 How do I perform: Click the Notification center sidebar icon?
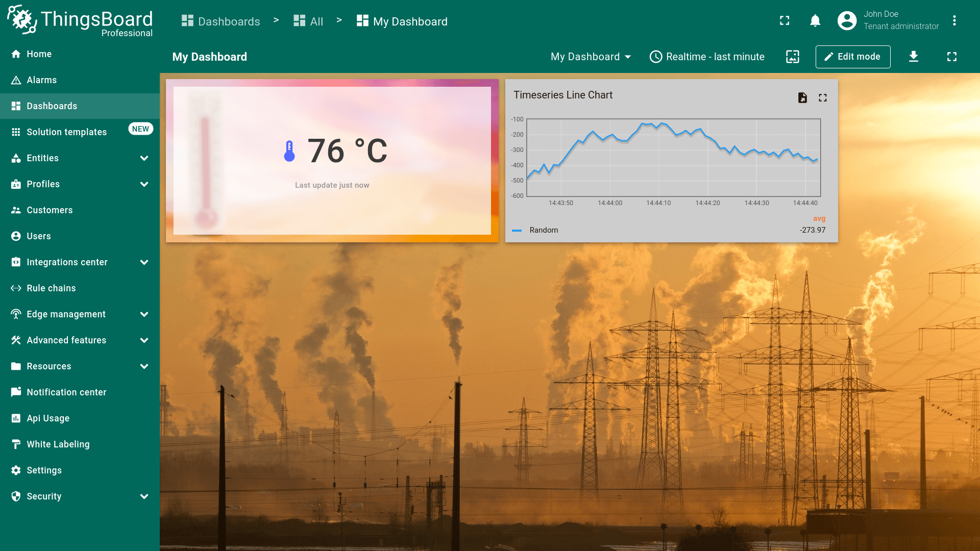[x=16, y=392]
